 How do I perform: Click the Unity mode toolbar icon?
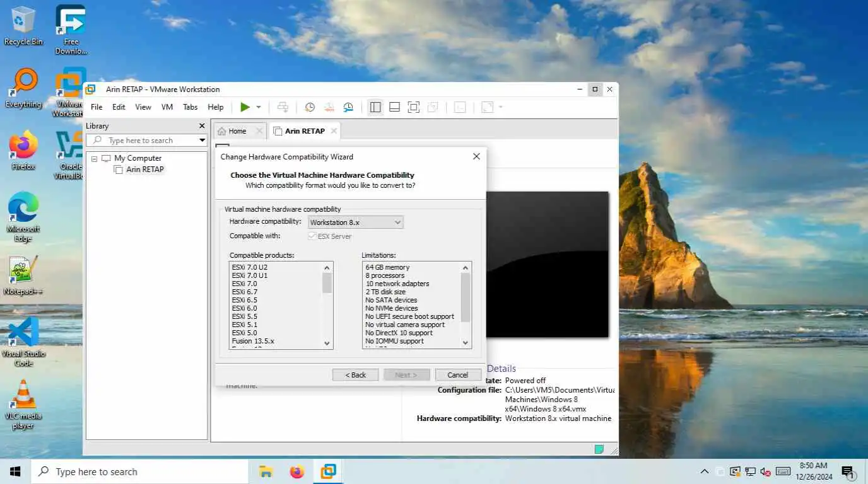click(433, 107)
